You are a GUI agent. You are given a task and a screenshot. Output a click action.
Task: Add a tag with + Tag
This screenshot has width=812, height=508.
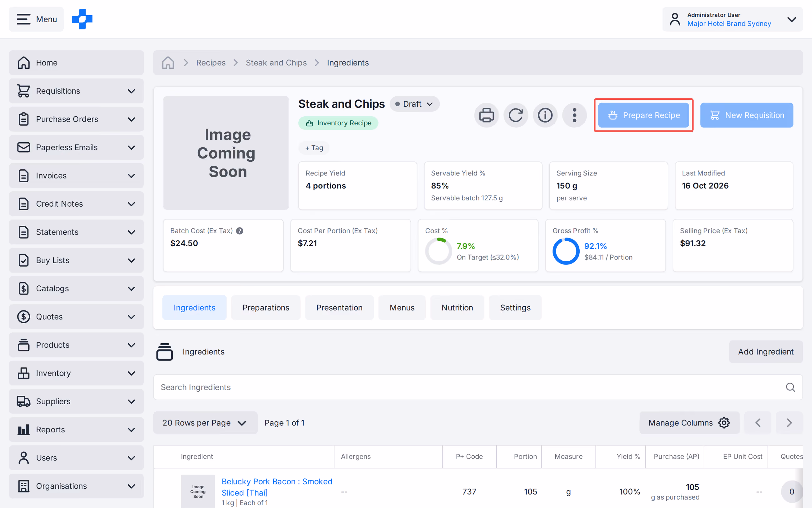point(314,148)
